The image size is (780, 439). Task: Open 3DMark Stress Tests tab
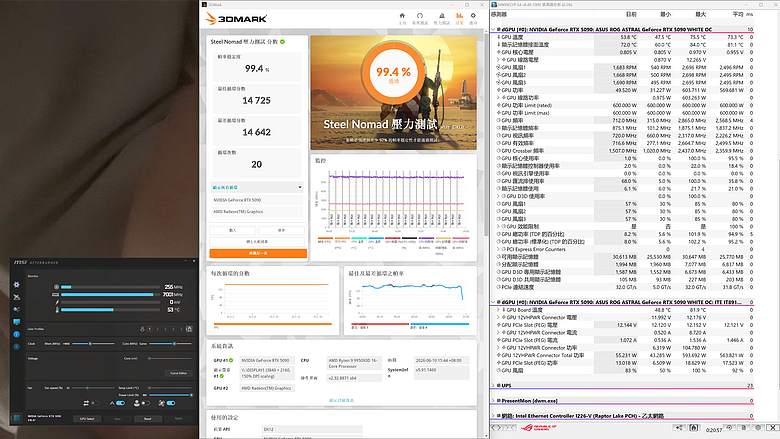442,18
